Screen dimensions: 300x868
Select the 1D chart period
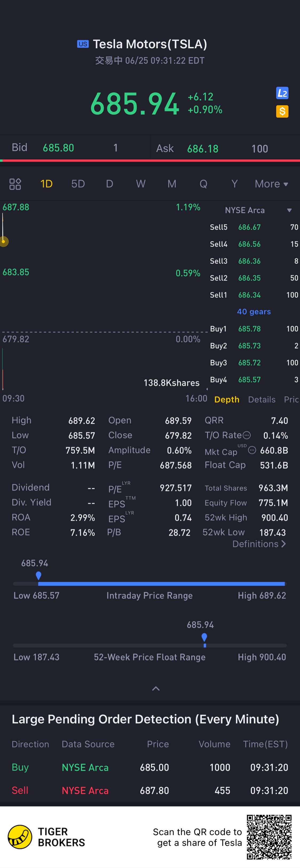[46, 184]
